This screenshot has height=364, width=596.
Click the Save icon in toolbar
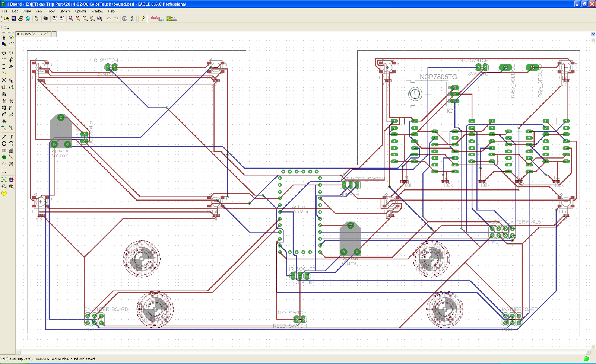[x=14, y=19]
